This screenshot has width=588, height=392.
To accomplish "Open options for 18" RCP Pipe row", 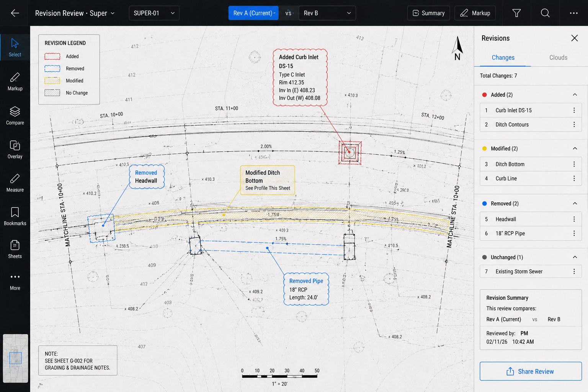I will [x=574, y=233].
